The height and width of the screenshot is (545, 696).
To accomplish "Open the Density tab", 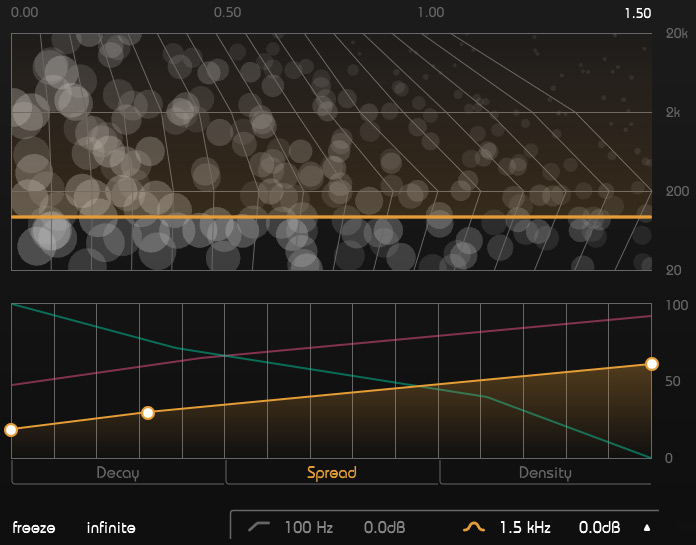I will (x=545, y=473).
